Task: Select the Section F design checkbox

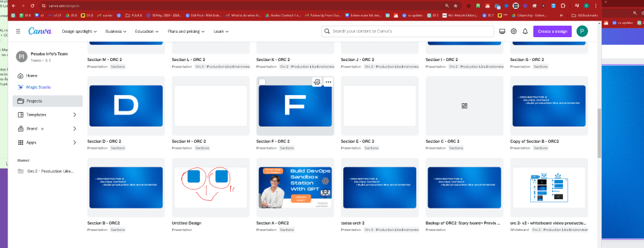Action: tap(262, 82)
